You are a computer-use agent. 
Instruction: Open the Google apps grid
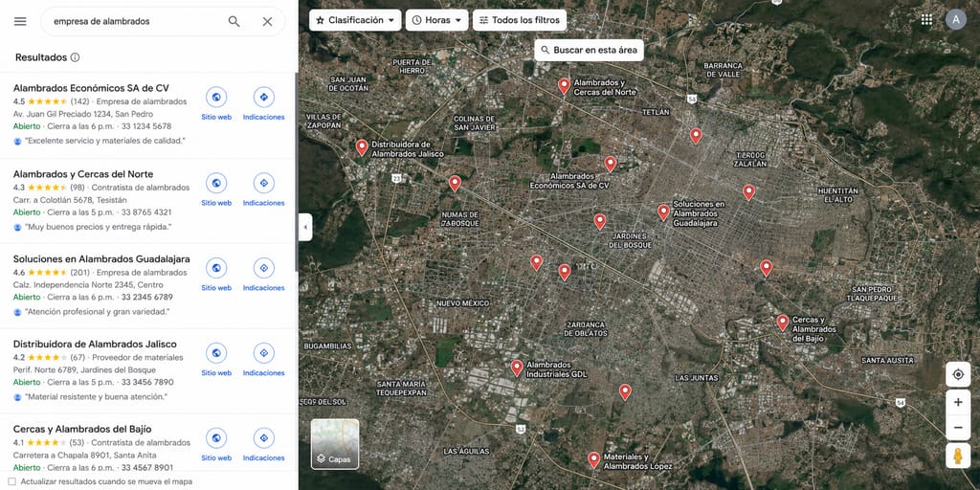coord(926,20)
